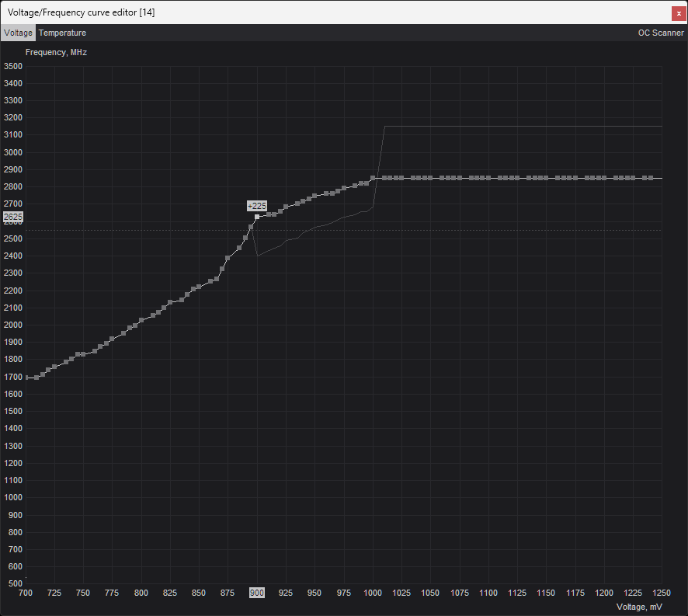The image size is (688, 616).
Task: Click the highlighted 900 voltage axis value
Action: 257,593
